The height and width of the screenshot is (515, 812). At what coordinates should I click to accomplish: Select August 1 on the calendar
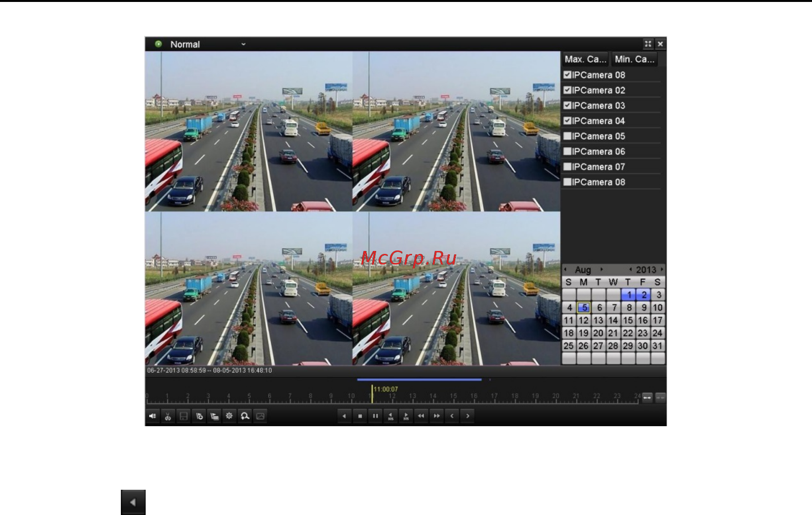(x=629, y=295)
